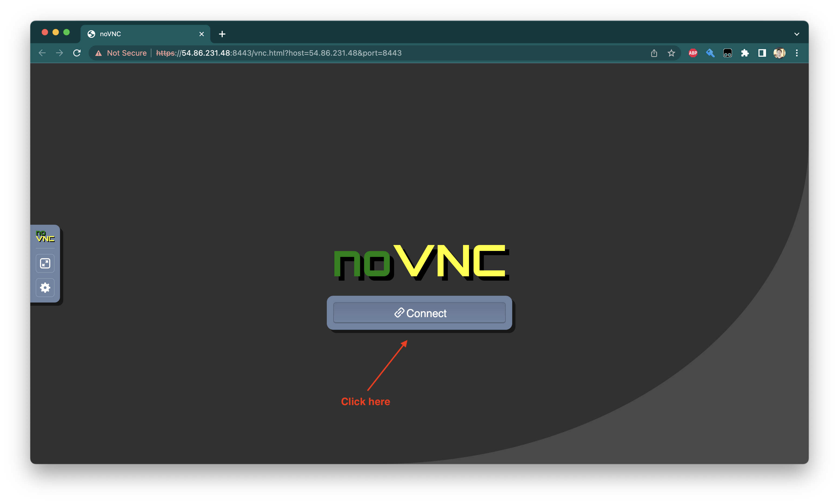Image resolution: width=839 pixels, height=504 pixels.
Task: Click the green macOS fullscreen window button
Action: click(66, 32)
